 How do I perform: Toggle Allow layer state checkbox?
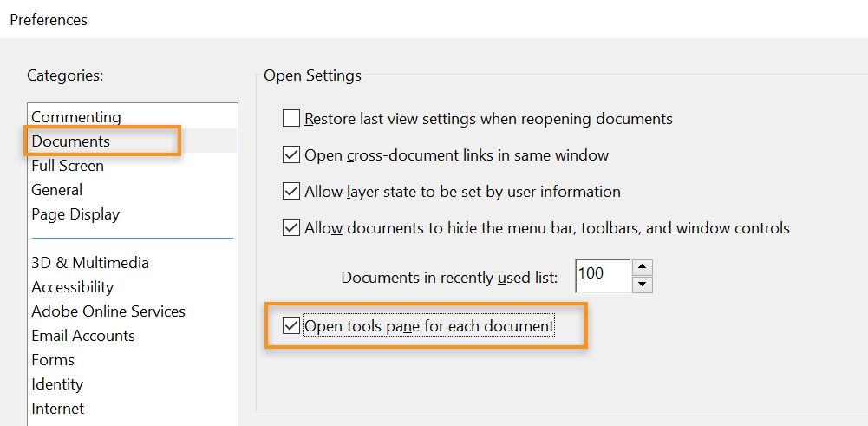[291, 192]
